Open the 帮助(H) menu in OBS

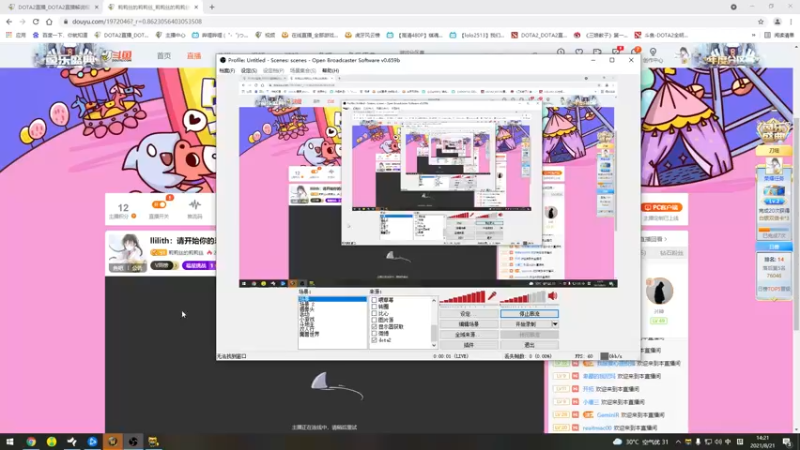tap(331, 70)
